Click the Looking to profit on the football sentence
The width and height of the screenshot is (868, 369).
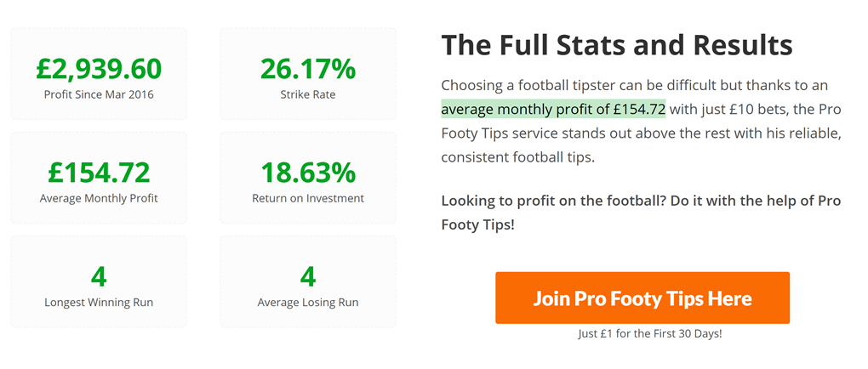[x=641, y=213]
